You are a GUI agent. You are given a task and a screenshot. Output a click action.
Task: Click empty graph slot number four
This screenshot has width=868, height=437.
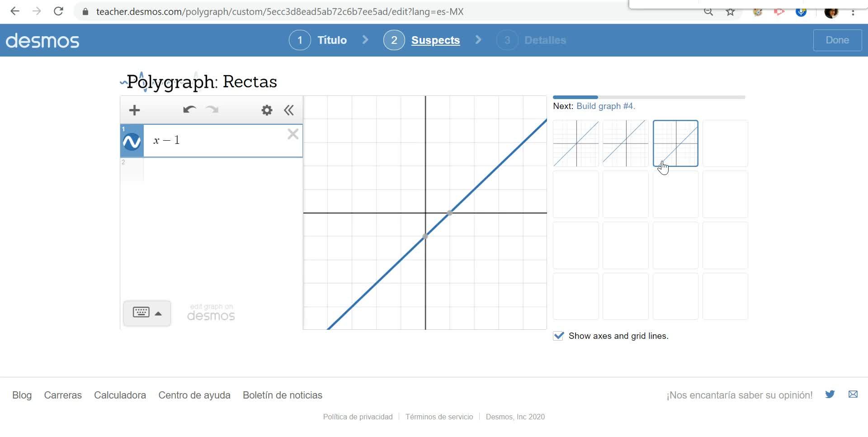(x=725, y=143)
